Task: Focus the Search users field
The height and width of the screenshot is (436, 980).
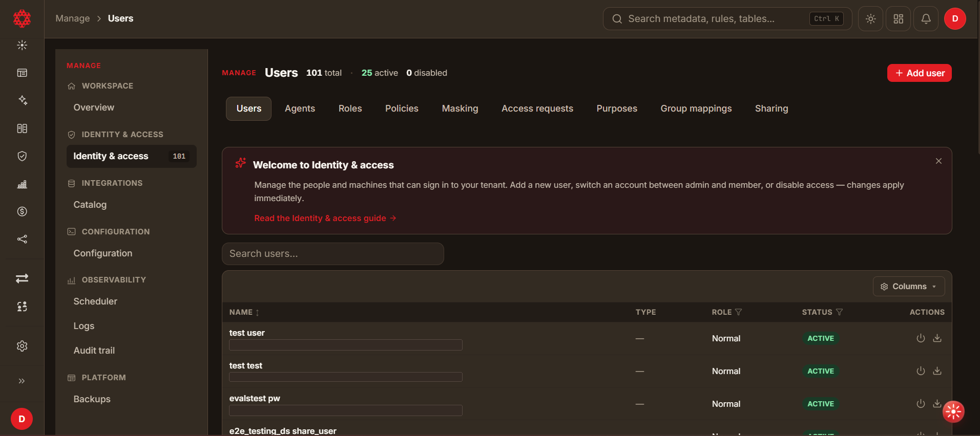Action: (x=333, y=254)
